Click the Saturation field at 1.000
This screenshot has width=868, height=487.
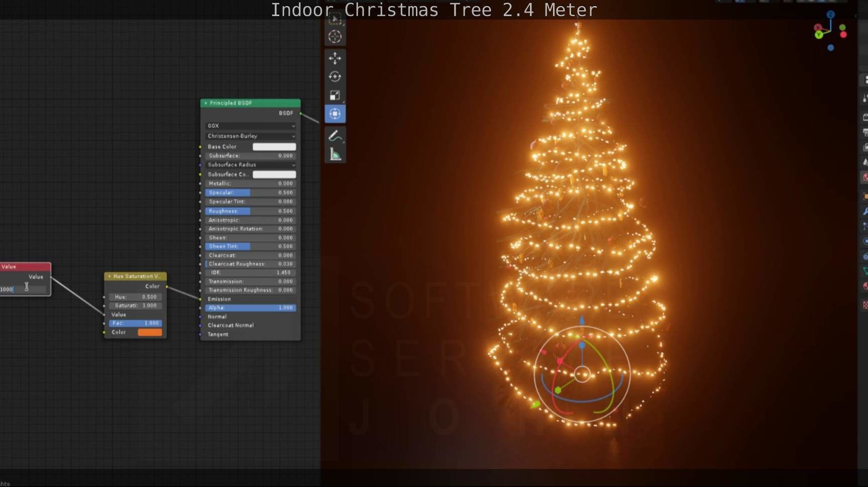[x=135, y=306]
